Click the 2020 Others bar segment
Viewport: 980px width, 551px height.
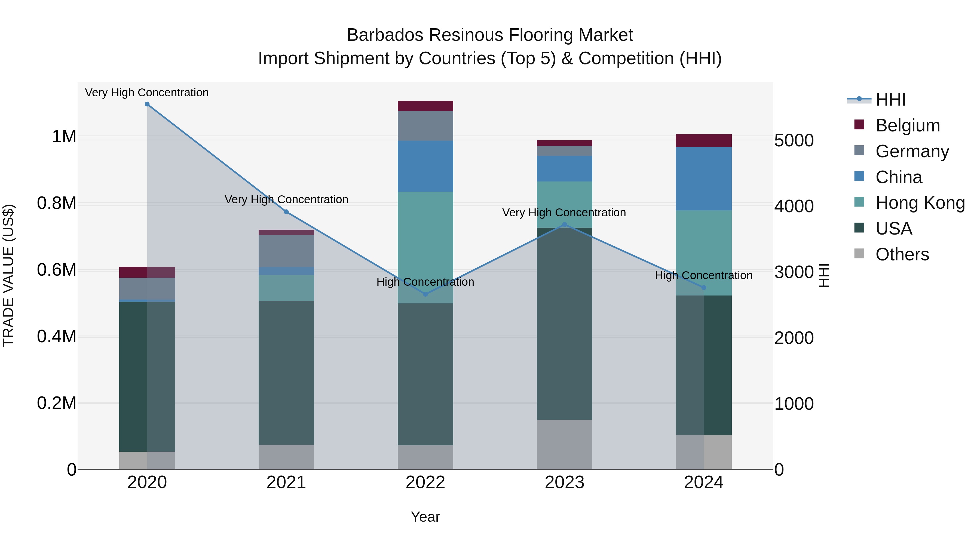[147, 460]
